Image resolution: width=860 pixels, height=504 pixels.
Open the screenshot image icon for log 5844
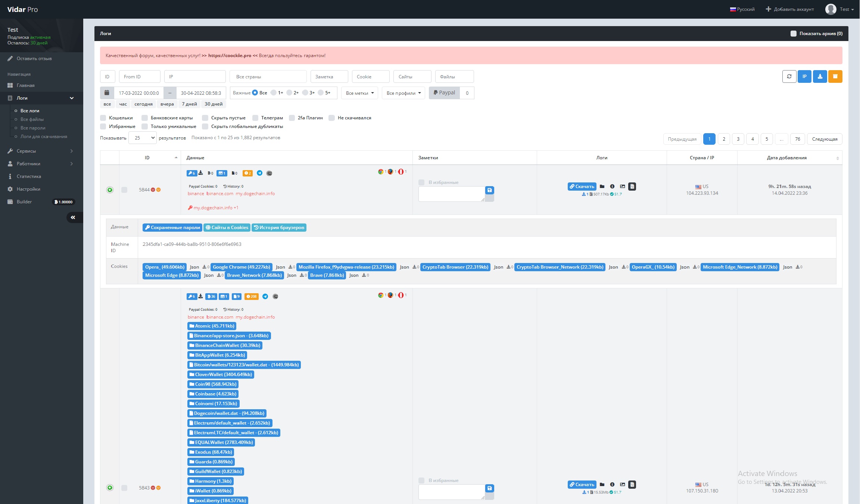[622, 187]
